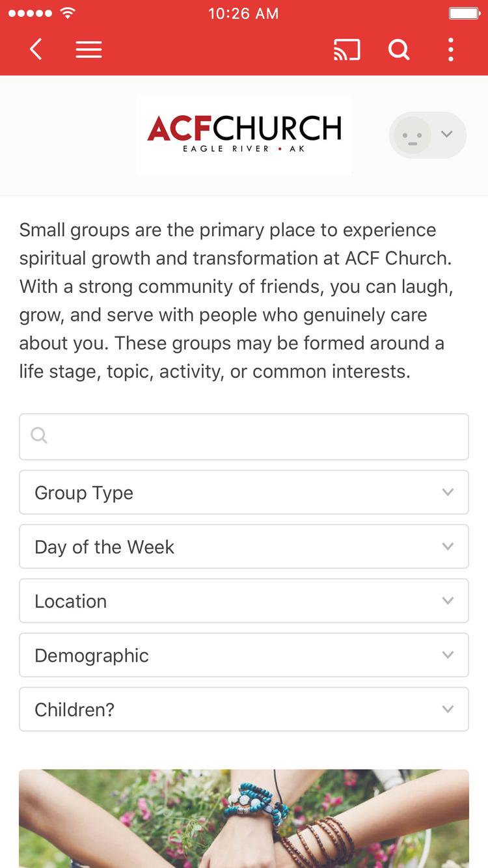This screenshot has width=488, height=868.
Task: Open the three-dot overflow menu
Action: [450, 49]
